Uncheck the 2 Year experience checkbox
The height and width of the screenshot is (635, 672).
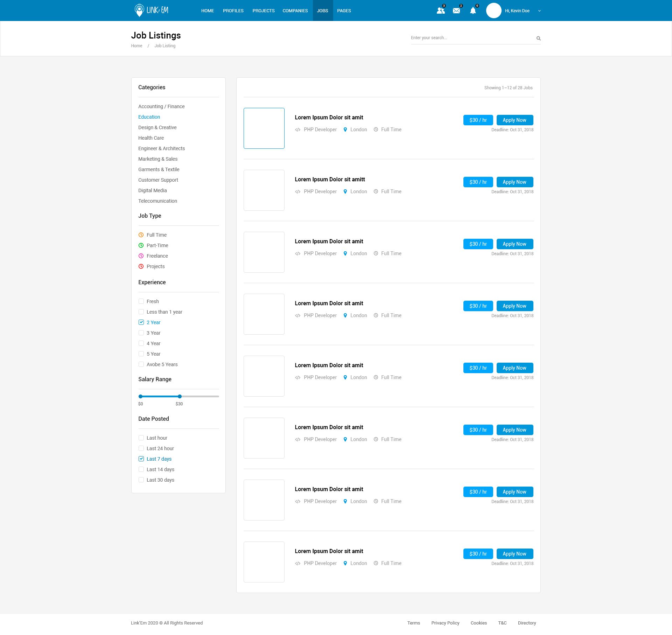coord(141,322)
